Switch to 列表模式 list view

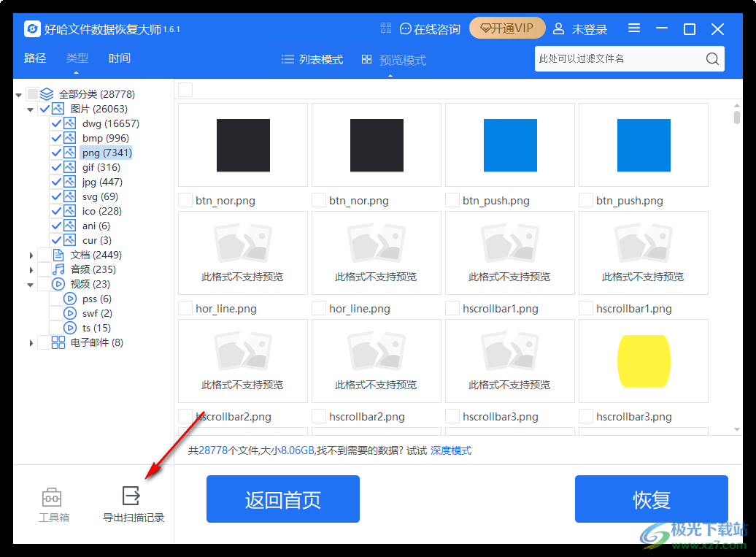[312, 59]
